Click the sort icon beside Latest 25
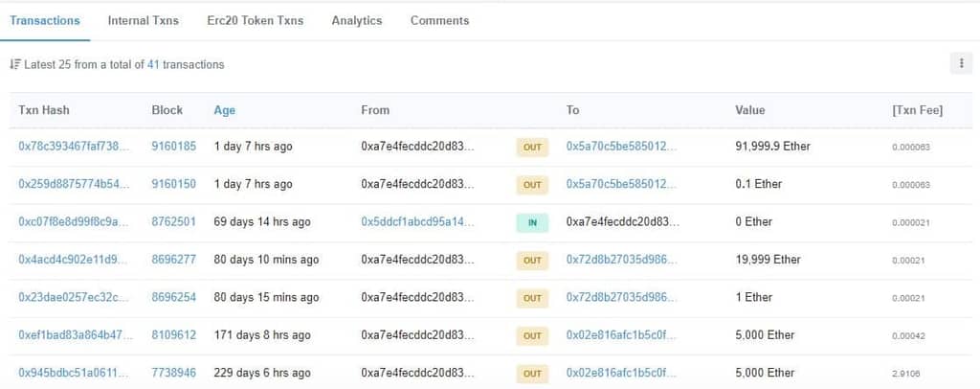980x389 pixels. click(15, 64)
